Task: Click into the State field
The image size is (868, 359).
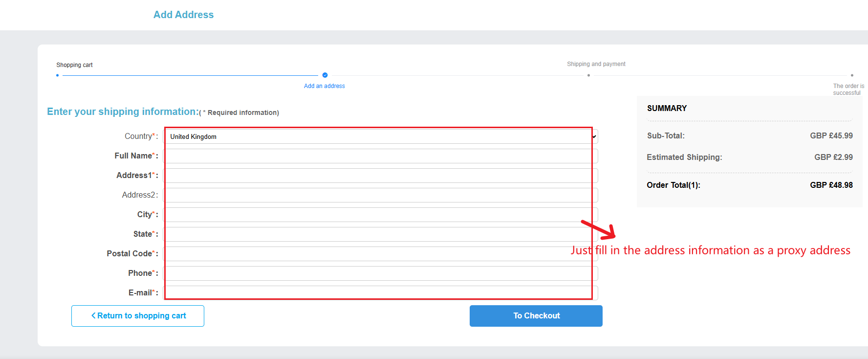Action: pos(380,234)
